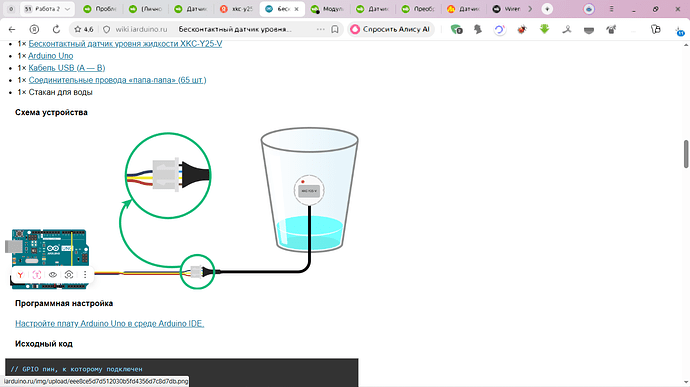This screenshot has height=387, width=690.
Task: Click the recognize text icon on image overlay
Action: [37, 275]
